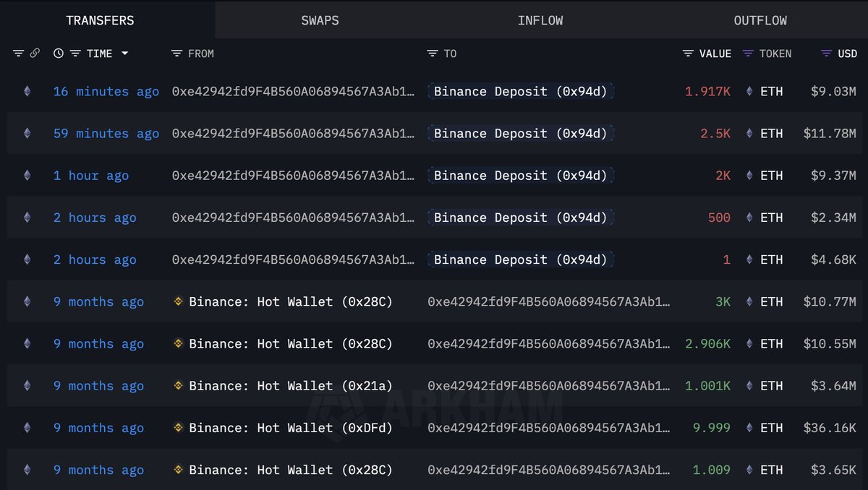Image resolution: width=868 pixels, height=490 pixels.
Task: Open Binance Deposit (0x94d) in 1.917K row
Action: click(x=520, y=91)
